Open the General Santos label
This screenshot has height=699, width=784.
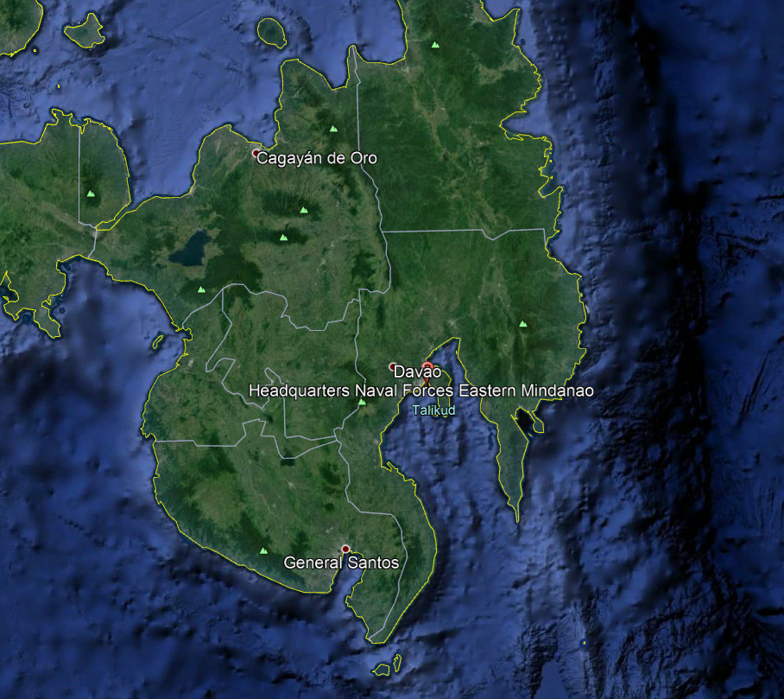click(x=341, y=562)
